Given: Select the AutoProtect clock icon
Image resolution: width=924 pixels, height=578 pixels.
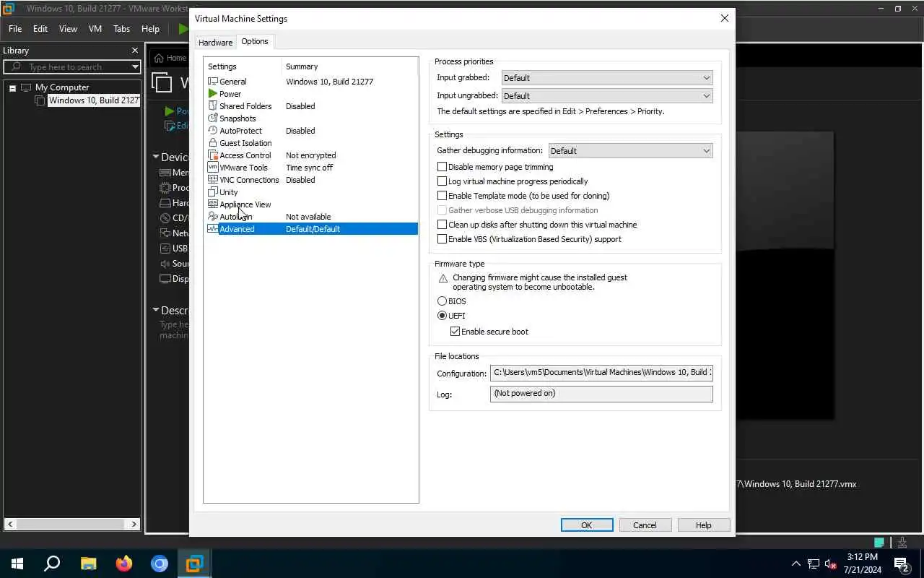Looking at the screenshot, I should 213,131.
